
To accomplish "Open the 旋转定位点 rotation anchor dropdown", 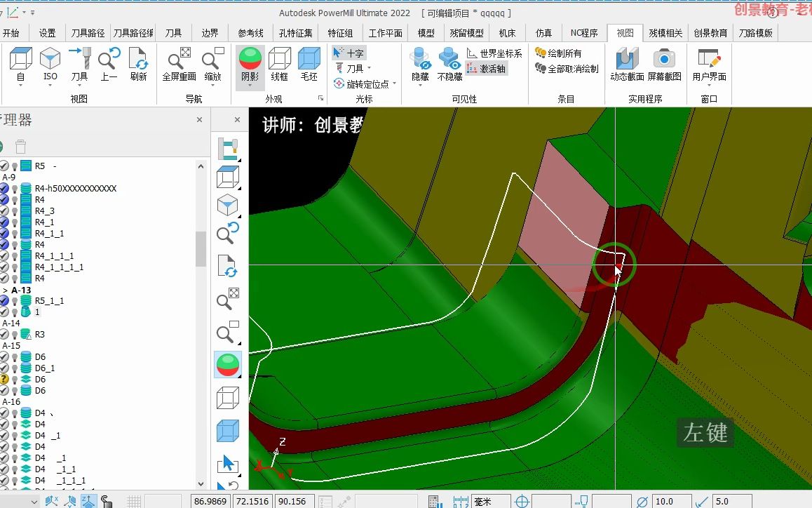I will (395, 83).
